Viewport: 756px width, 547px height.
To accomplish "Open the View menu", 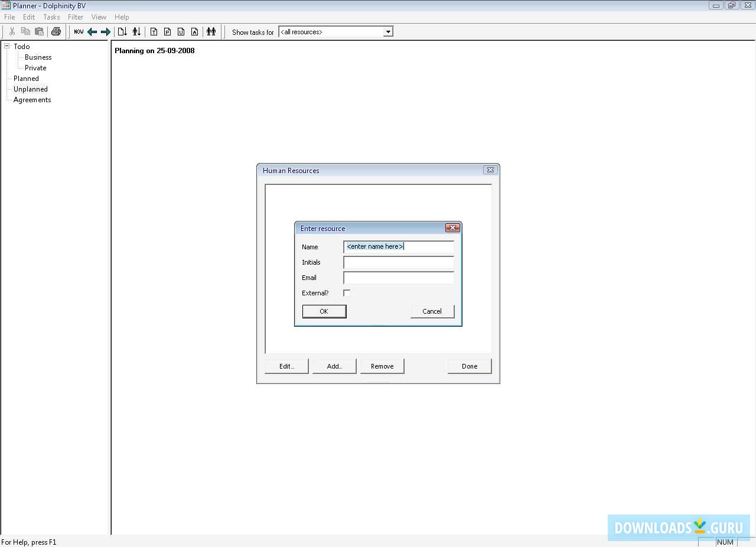I will [x=99, y=17].
